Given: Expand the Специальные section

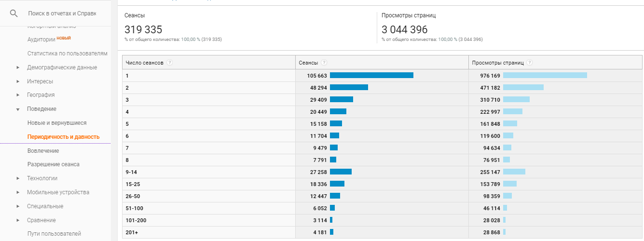Looking at the screenshot, I should click(18, 206).
